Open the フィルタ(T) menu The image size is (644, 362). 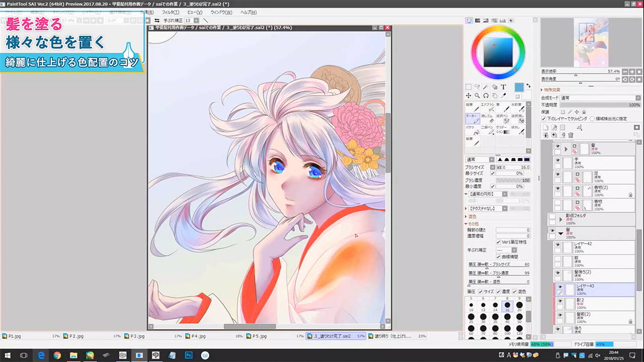point(171,12)
